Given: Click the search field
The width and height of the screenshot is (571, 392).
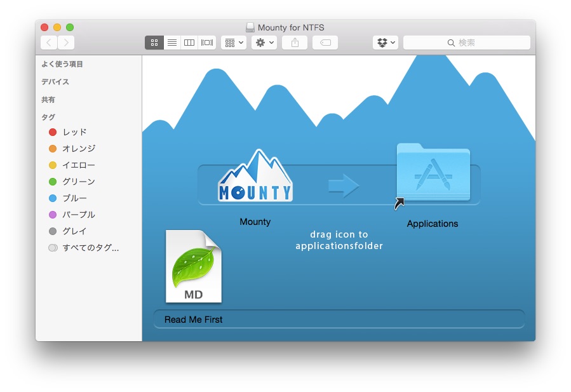Looking at the screenshot, I should pos(466,43).
